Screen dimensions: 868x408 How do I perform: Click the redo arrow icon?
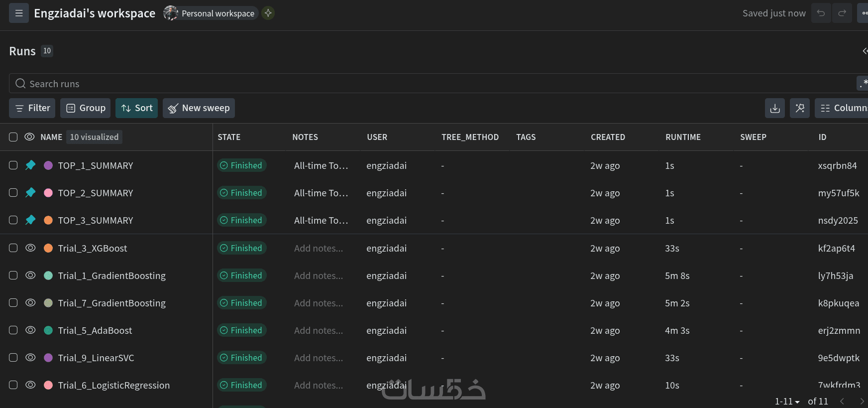click(842, 13)
